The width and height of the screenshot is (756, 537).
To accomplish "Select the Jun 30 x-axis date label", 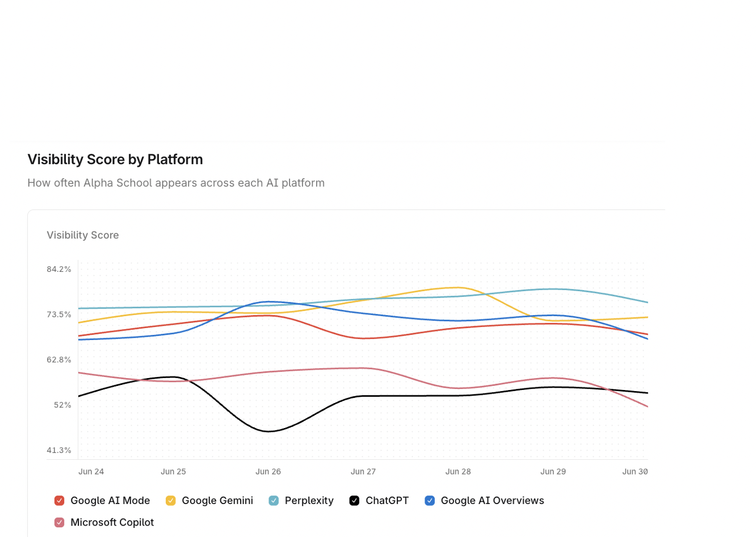I will (635, 472).
